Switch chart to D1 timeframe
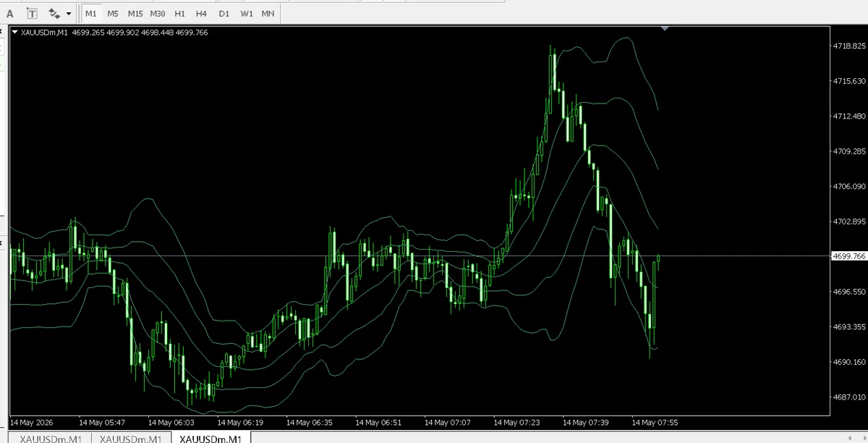This screenshot has width=868, height=443. (x=224, y=13)
